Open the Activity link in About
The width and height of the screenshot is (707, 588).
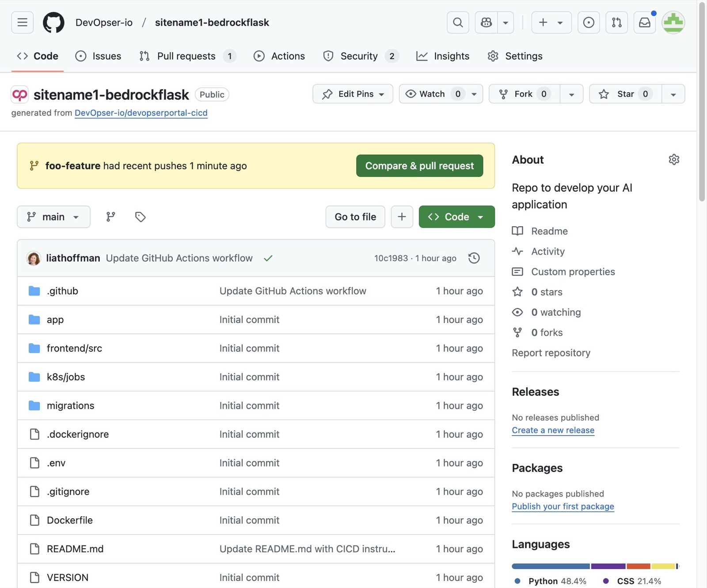point(548,251)
